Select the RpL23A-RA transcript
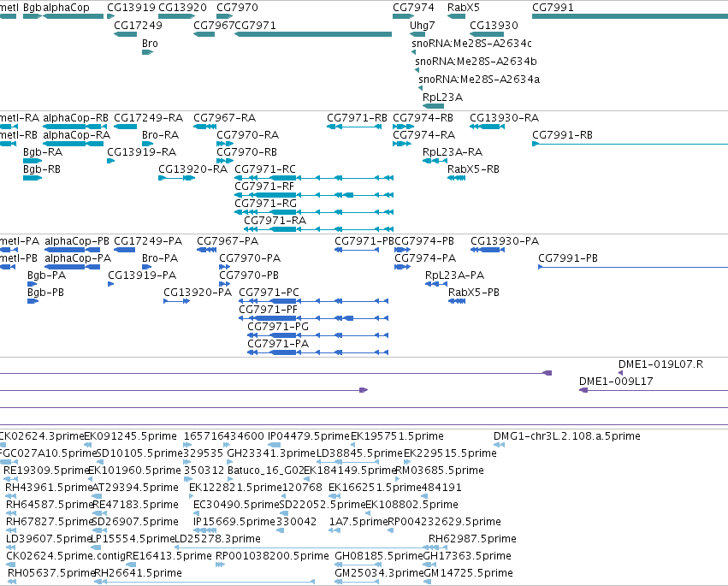Image resolution: width=728 pixels, height=586 pixels. pos(435,161)
